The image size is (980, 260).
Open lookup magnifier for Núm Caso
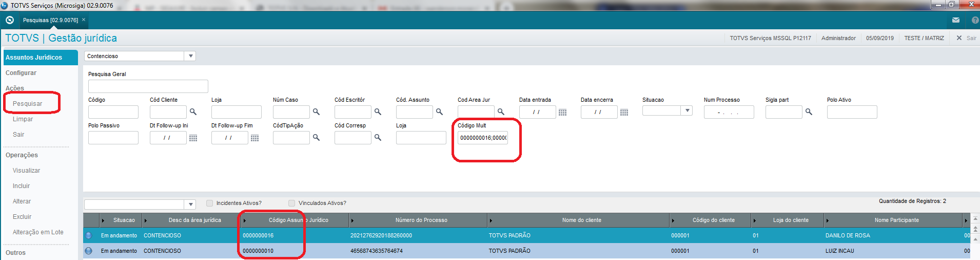tap(316, 112)
